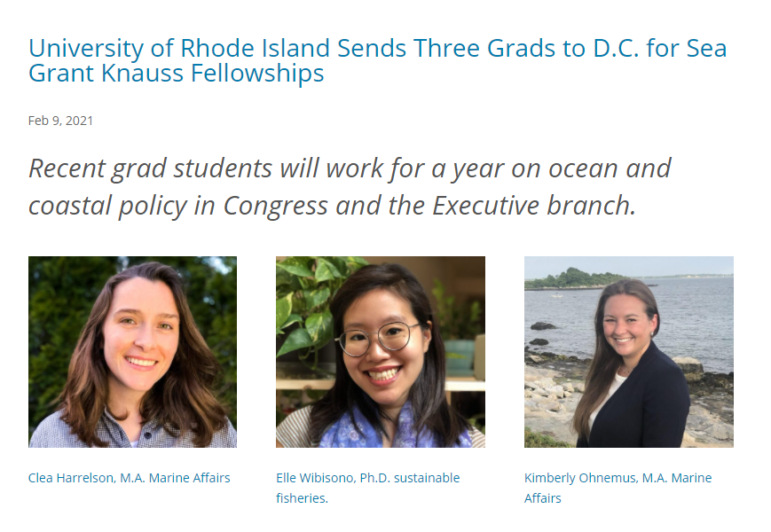Click the 'Grant Knauss Fellowships' title line
Image resolution: width=771 pixels, height=532 pixels.
176,73
